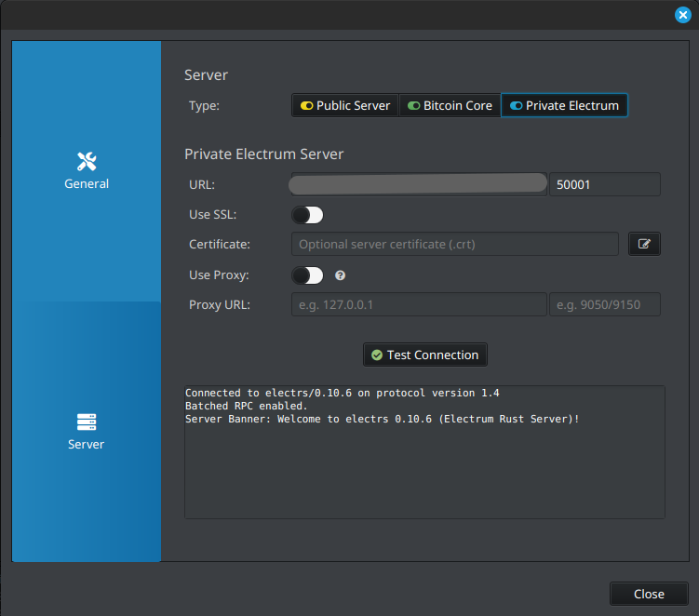The image size is (699, 616).
Task: Open the Server settings tab
Action: point(87,432)
